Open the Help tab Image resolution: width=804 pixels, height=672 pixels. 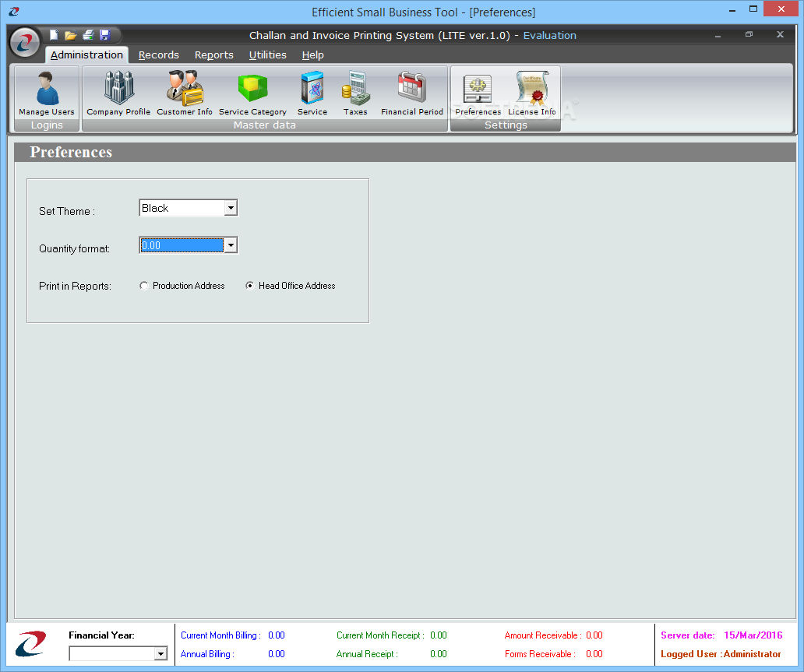click(x=312, y=55)
